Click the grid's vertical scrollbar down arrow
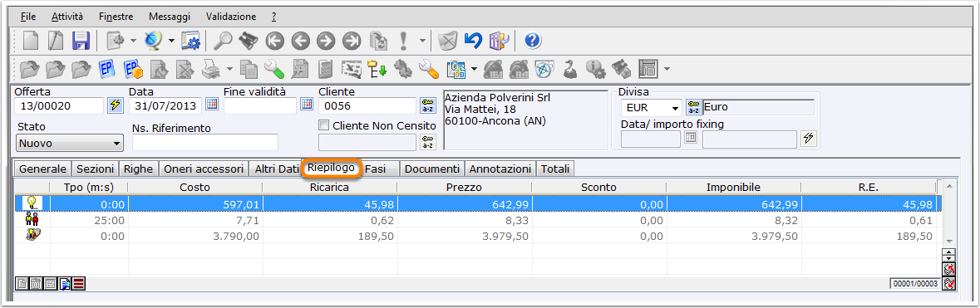 point(948,240)
